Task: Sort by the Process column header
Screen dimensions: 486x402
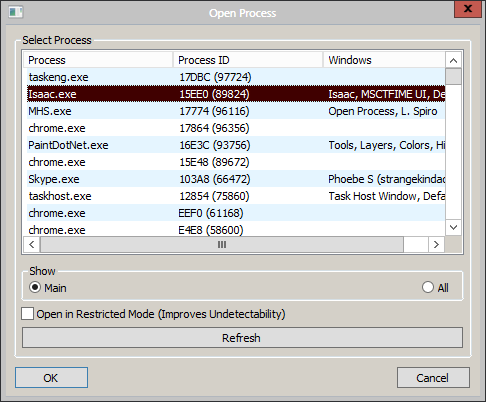Action: click(98, 60)
